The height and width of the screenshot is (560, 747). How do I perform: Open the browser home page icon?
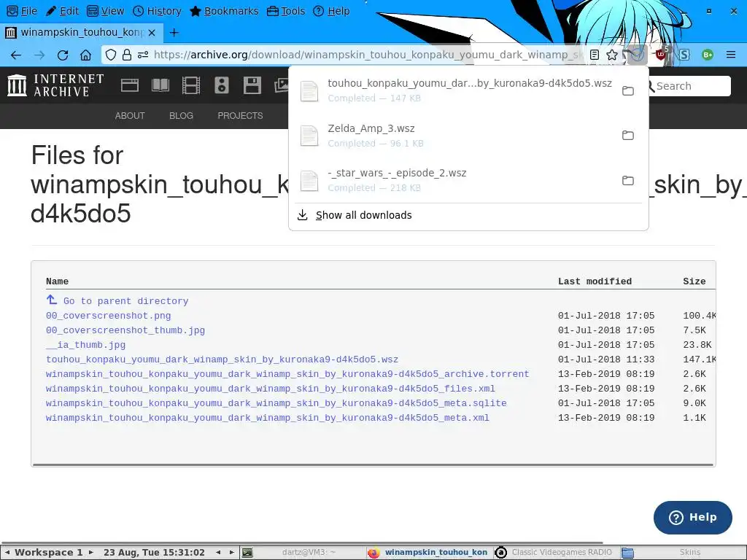[86, 55]
